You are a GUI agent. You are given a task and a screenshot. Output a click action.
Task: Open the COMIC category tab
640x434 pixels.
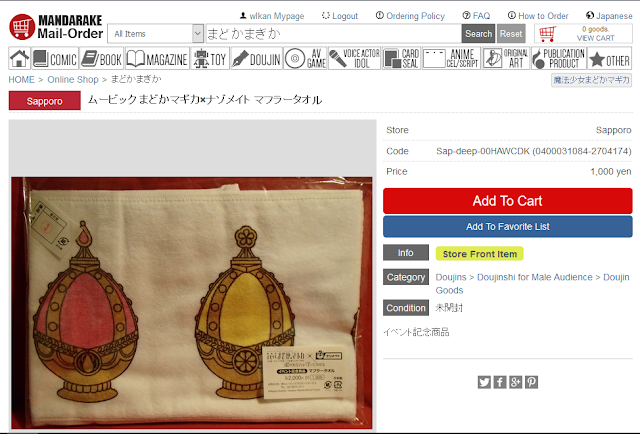click(55, 58)
